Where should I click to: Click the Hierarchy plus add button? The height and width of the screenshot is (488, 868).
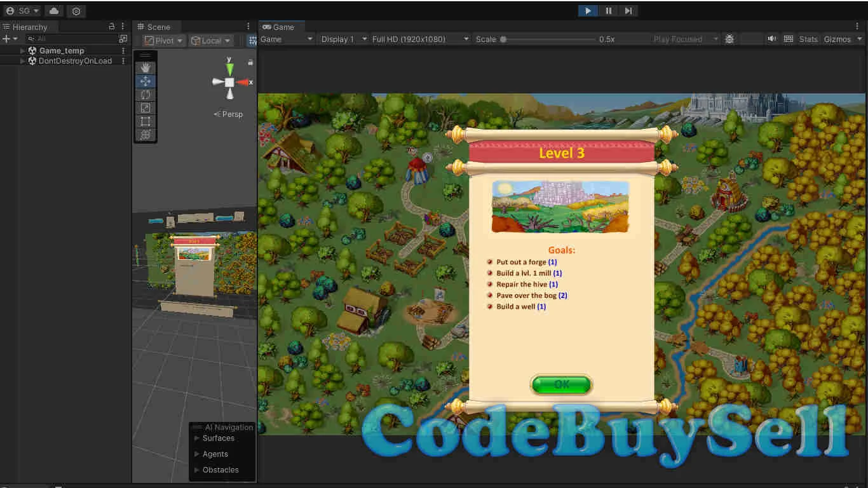6,39
